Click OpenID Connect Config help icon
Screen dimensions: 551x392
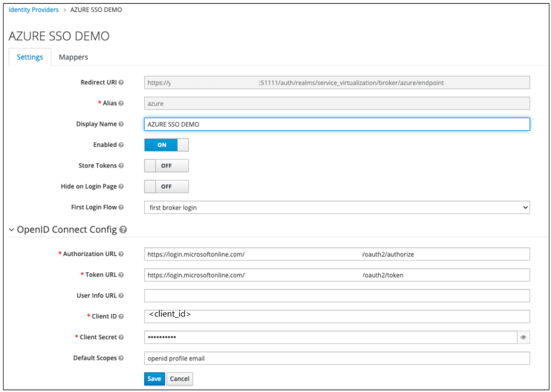[123, 230]
